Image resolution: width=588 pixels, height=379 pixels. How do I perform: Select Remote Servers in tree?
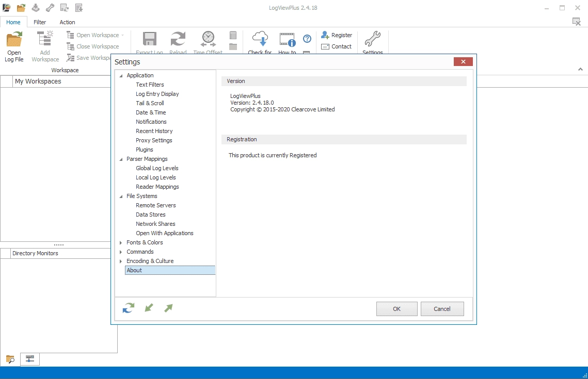pyautogui.click(x=155, y=205)
